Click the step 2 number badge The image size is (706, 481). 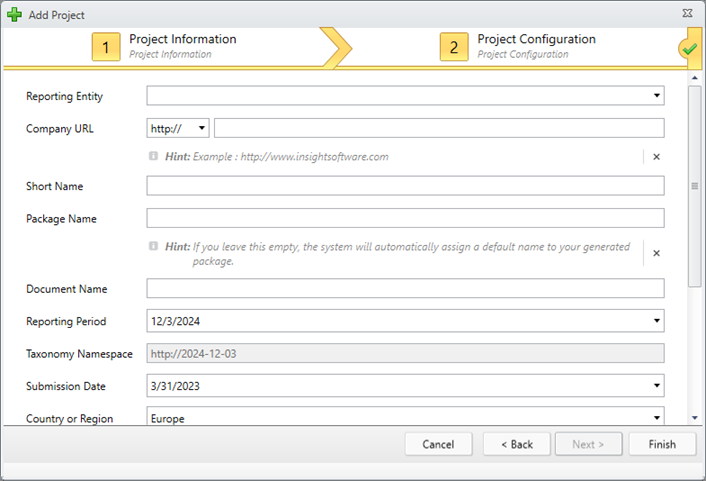(454, 47)
